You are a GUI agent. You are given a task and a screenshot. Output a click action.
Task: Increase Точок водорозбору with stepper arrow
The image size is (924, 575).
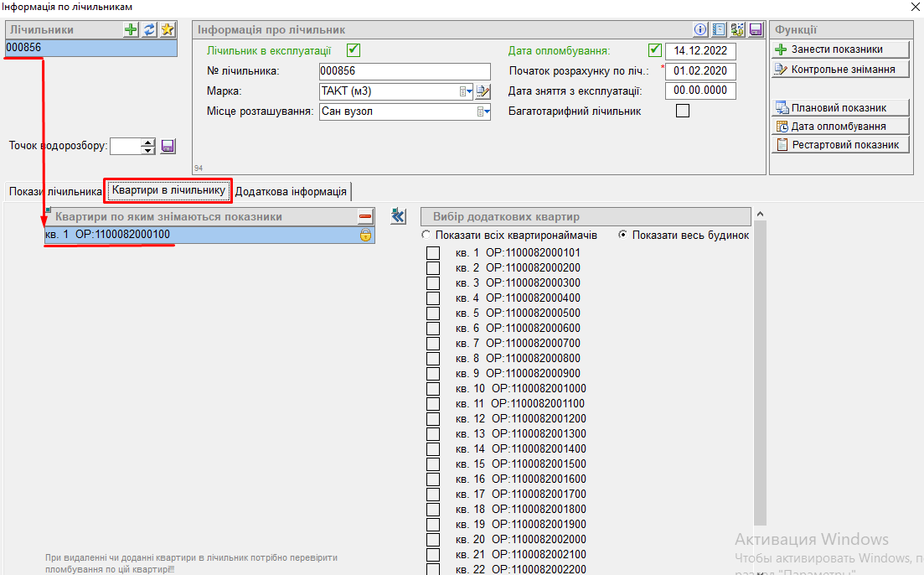coord(148,142)
